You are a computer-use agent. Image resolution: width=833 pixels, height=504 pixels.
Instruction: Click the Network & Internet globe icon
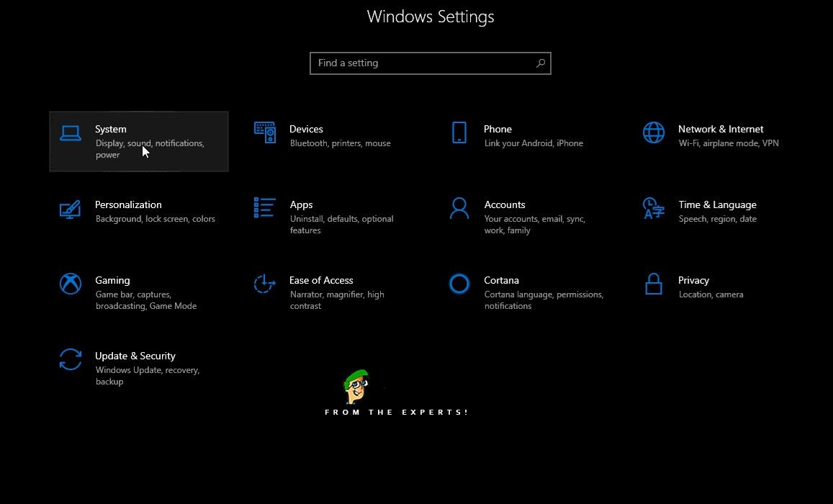(x=654, y=132)
